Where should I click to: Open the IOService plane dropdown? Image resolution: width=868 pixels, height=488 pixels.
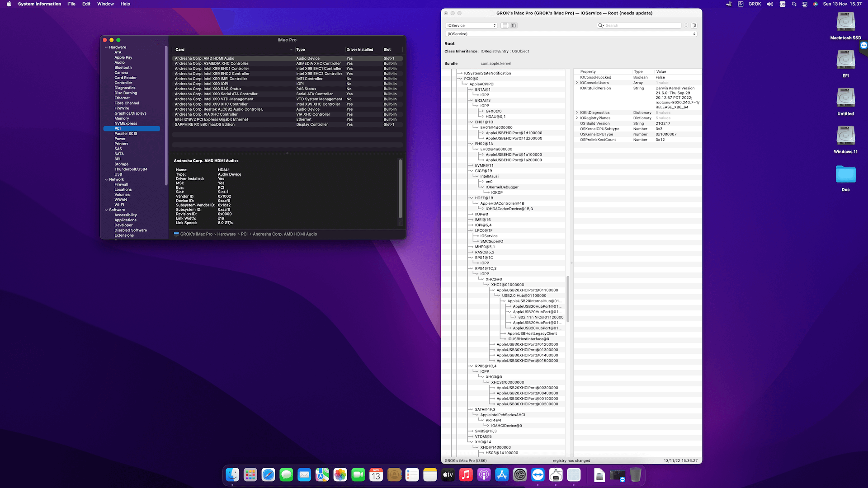[x=470, y=25]
